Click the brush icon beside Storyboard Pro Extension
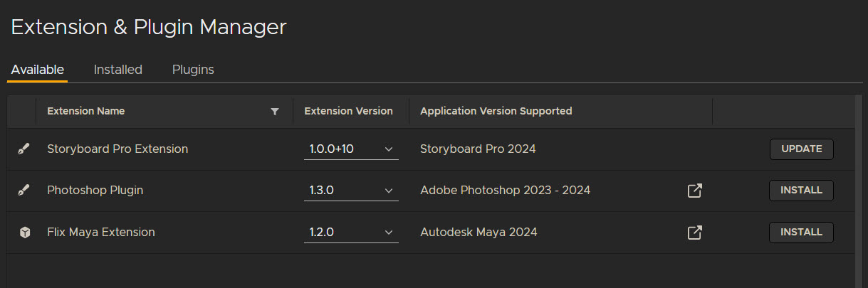This screenshot has height=288, width=868. point(24,149)
